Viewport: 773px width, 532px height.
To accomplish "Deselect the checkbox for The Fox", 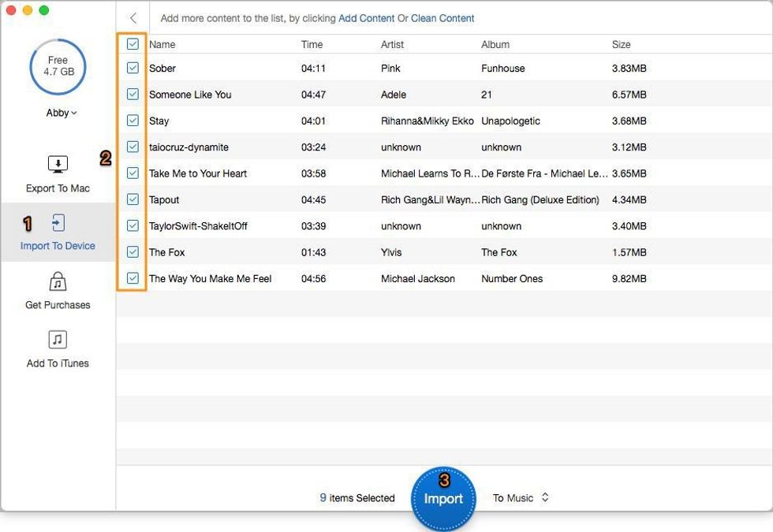I will pos(133,252).
